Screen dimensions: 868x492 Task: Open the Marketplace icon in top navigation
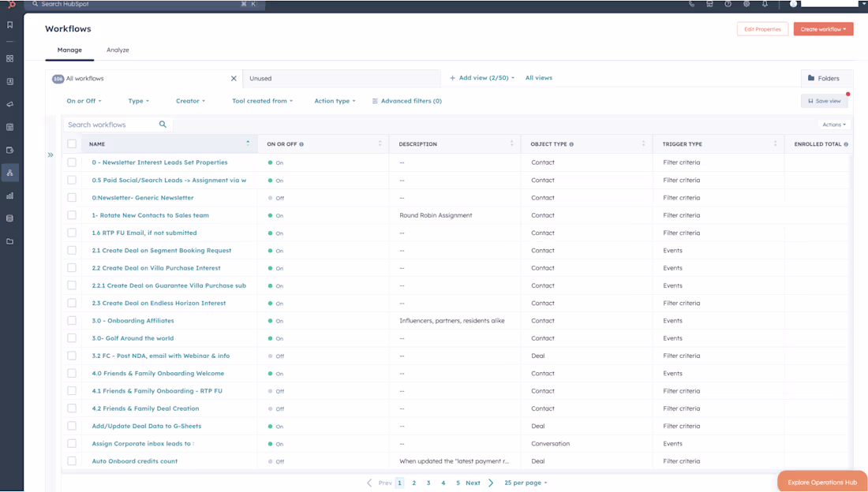pyautogui.click(x=710, y=4)
